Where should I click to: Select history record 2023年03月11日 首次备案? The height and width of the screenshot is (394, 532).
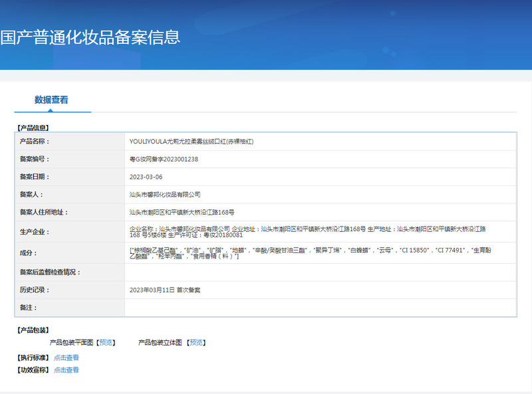pyautogui.click(x=165, y=290)
